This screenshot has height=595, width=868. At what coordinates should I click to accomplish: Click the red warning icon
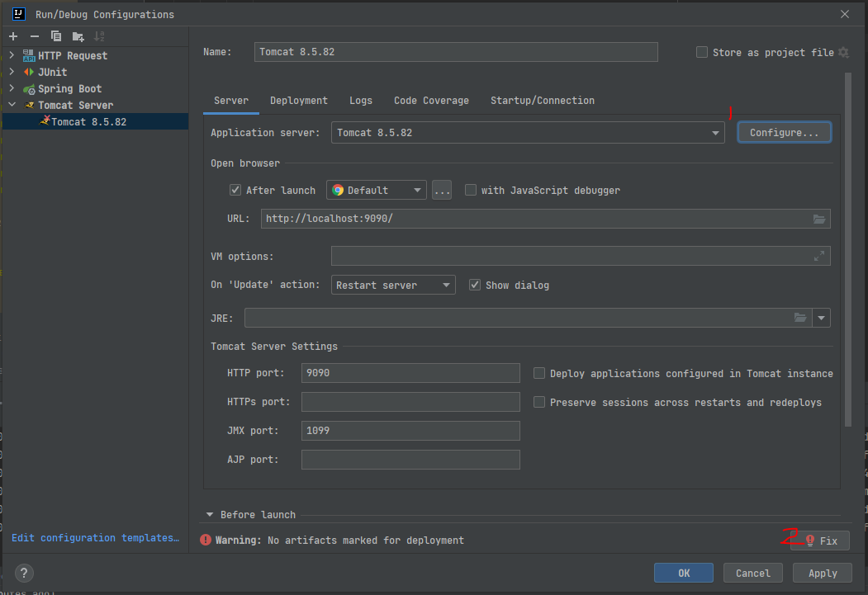pyautogui.click(x=206, y=541)
